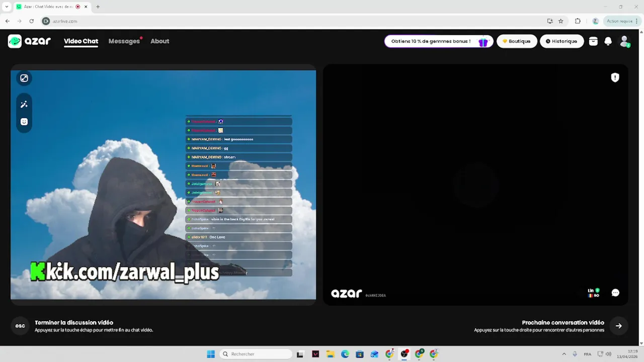Reload the azarlive.com page

[x=32, y=21]
